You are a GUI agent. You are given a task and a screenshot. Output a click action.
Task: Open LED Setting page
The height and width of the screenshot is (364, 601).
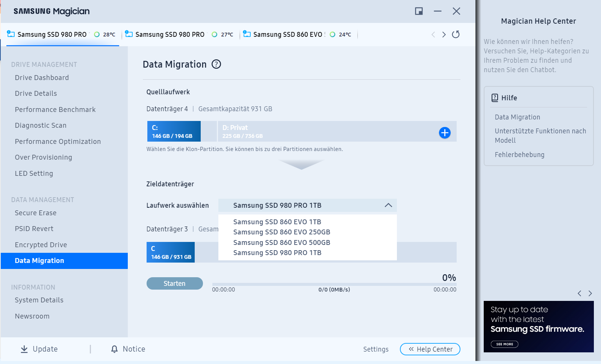click(x=34, y=174)
